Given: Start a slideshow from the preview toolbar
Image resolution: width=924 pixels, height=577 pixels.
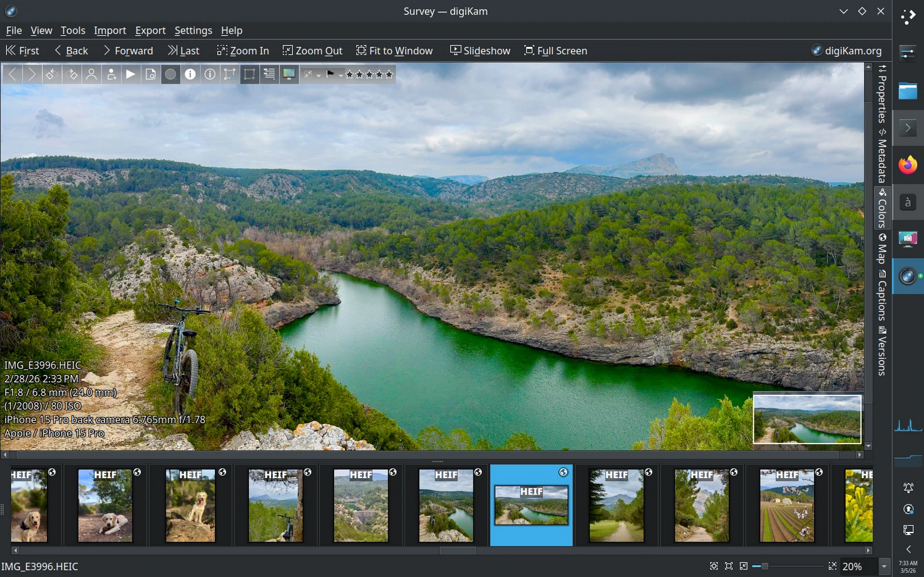Looking at the screenshot, I should pos(131,74).
